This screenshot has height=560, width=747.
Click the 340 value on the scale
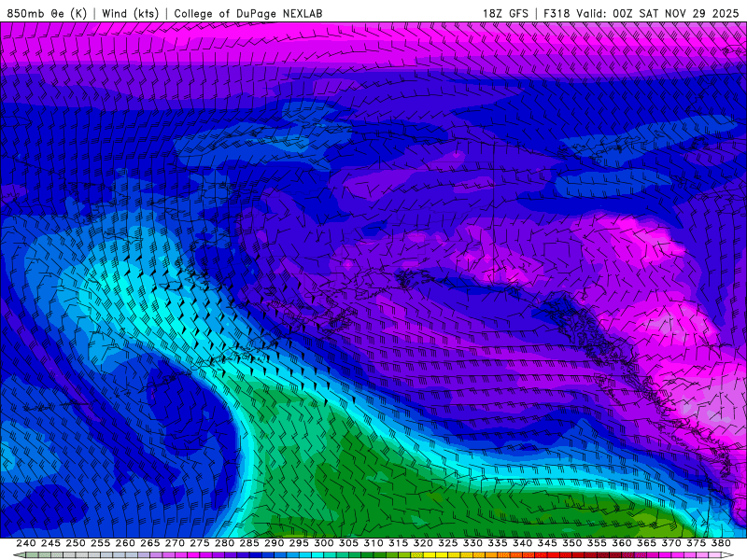coord(523,543)
